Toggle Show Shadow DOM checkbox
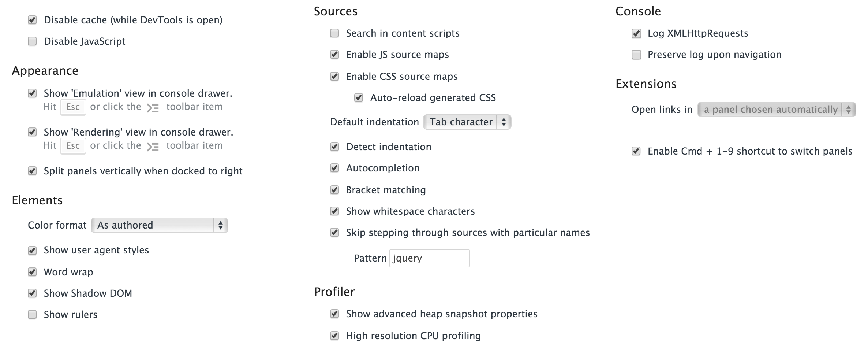 (x=32, y=293)
